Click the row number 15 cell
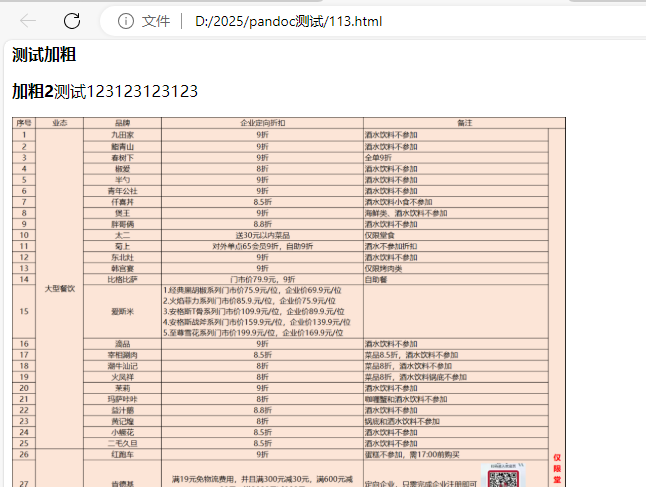Screen dimensions: 646x487 coord(24,311)
